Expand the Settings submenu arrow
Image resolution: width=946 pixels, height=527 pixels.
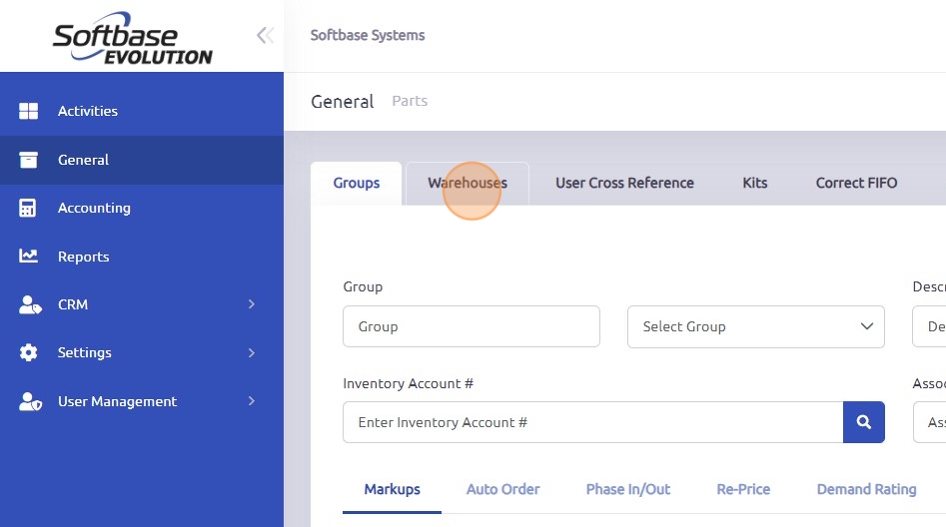[x=252, y=353]
